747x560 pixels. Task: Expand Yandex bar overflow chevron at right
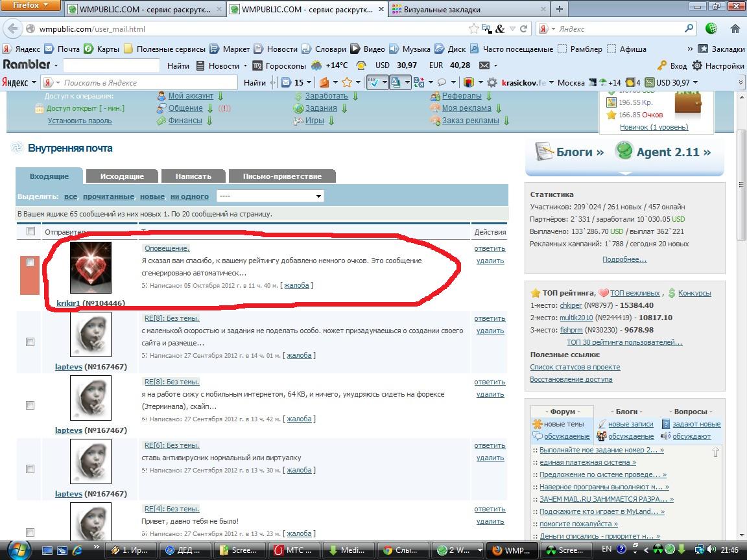(741, 83)
